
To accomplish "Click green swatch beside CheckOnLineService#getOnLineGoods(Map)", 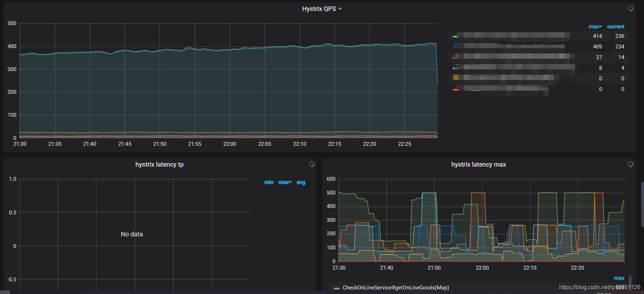I will [337, 288].
